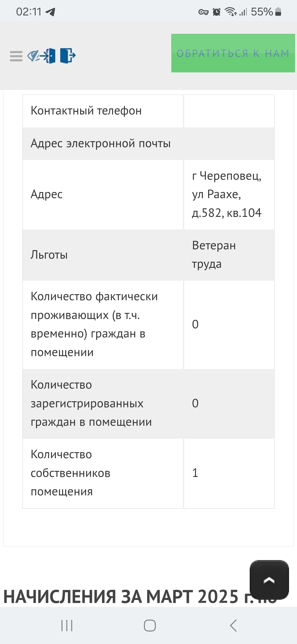This screenshot has width=297, height=644.
Task: Click the "НАЧИСЛЕНИЯ ЗА МАРТ 2025" heading
Action: tap(121, 597)
